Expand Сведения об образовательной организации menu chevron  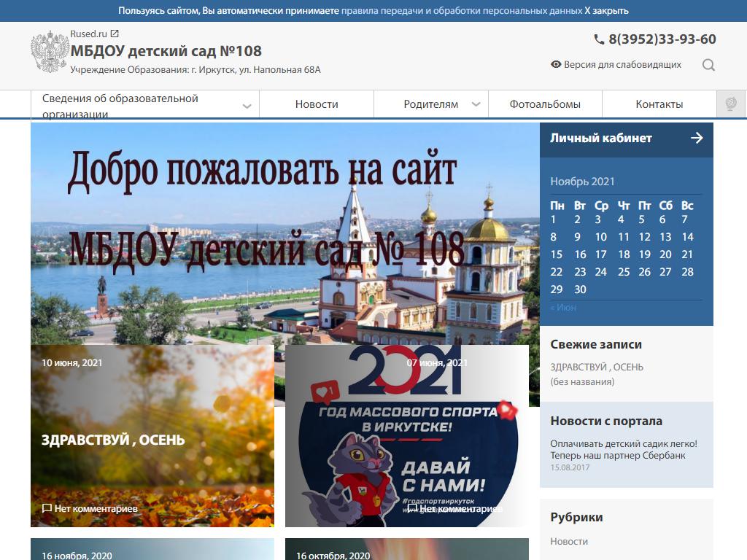point(247,106)
